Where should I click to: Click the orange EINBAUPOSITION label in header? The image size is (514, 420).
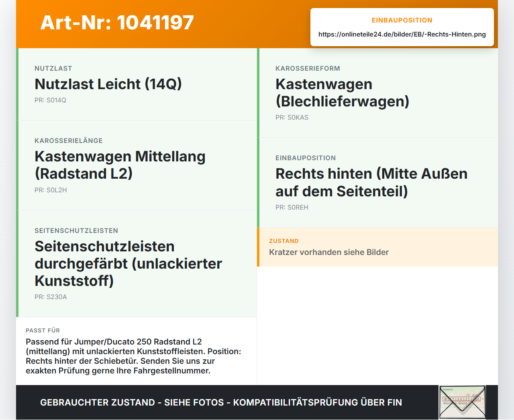coord(402,20)
